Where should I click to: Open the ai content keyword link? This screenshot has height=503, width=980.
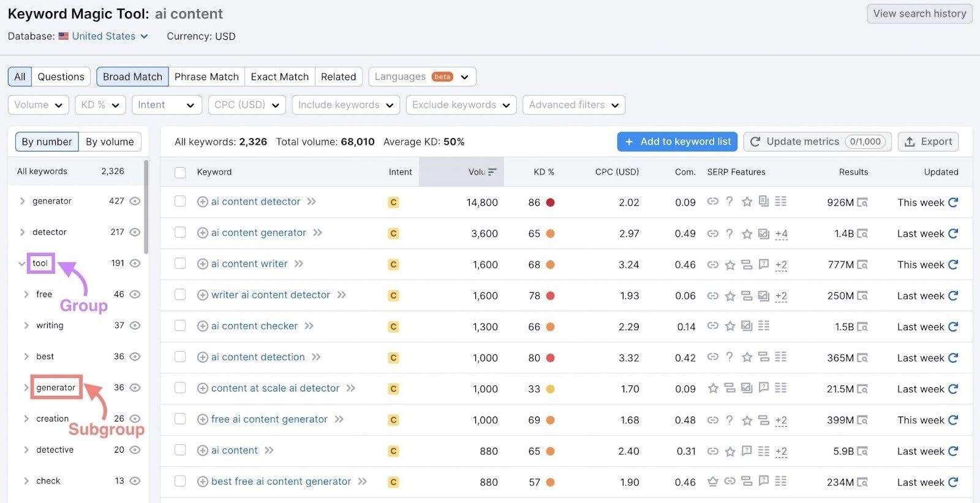(x=235, y=450)
